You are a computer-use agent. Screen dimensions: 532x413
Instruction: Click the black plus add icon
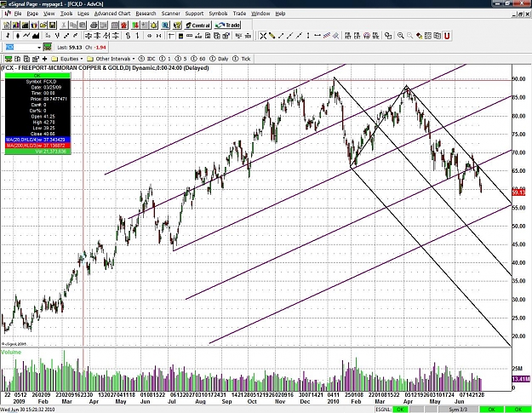[x=44, y=59]
